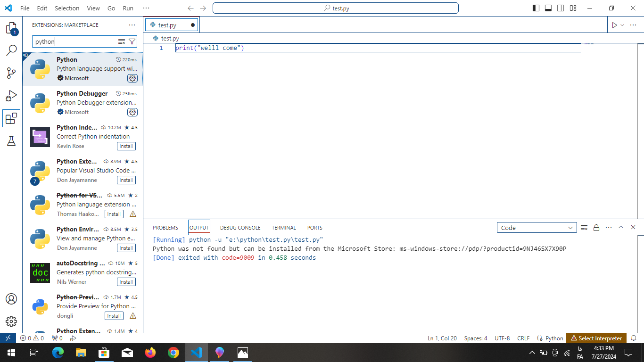This screenshot has width=644, height=362.
Task: Go back with navigation arrow
Action: [x=190, y=8]
